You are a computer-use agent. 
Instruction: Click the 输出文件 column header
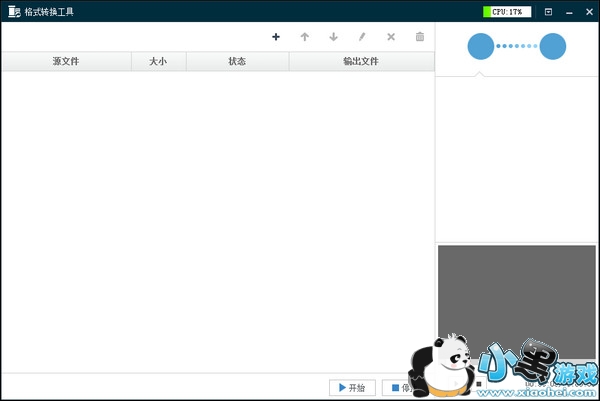(361, 62)
